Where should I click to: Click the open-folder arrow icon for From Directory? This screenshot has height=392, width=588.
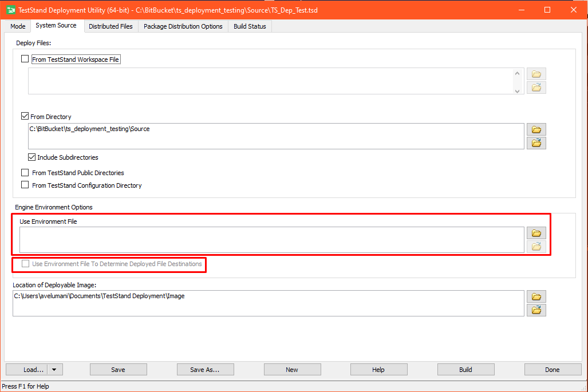click(x=536, y=143)
